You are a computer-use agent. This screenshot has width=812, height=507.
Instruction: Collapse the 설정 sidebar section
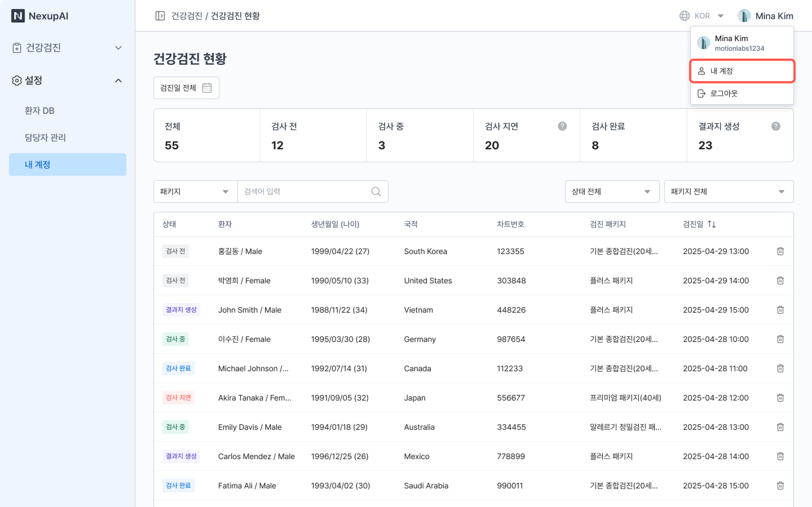coord(118,81)
